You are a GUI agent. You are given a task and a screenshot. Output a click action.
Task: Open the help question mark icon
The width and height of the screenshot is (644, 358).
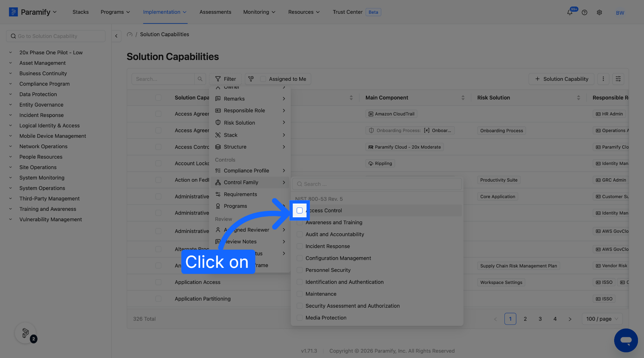coord(584,12)
